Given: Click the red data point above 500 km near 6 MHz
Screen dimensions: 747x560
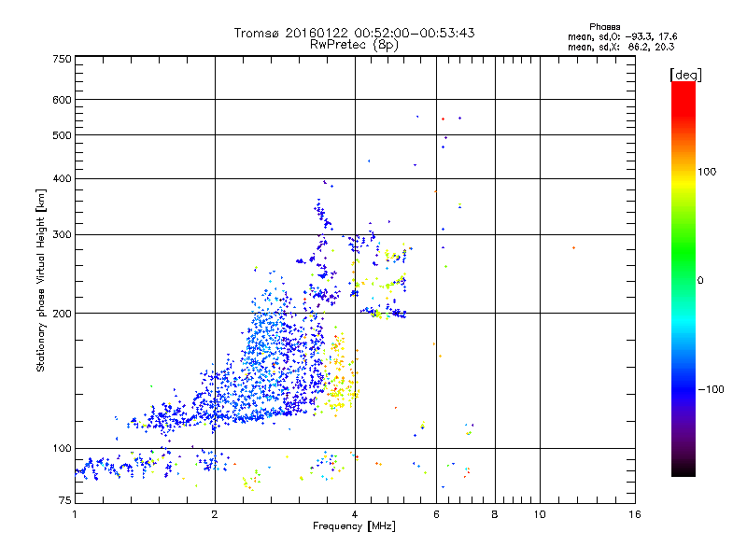Looking at the screenshot, I should [443, 119].
